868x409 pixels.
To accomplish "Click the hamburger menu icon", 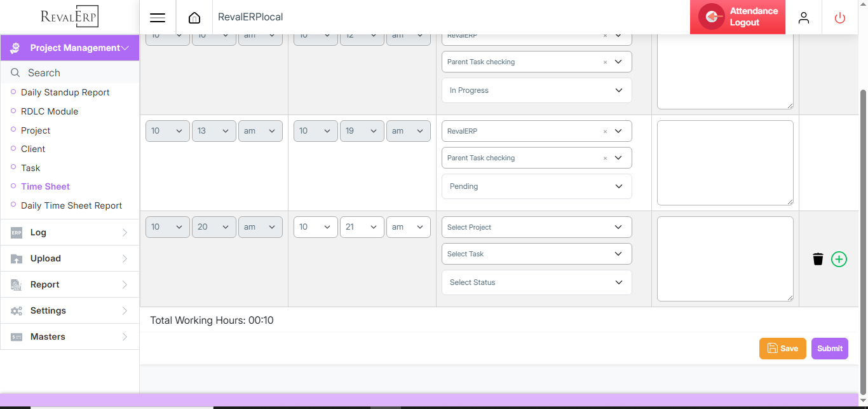I will (x=158, y=18).
